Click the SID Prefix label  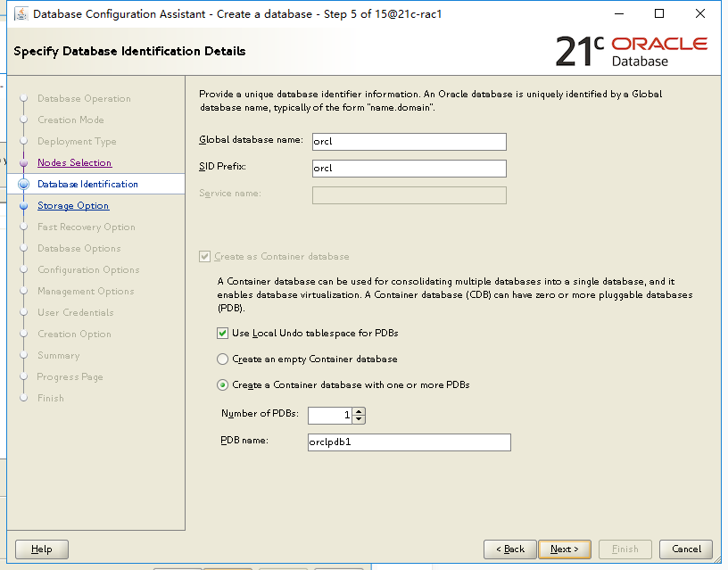(x=222, y=166)
